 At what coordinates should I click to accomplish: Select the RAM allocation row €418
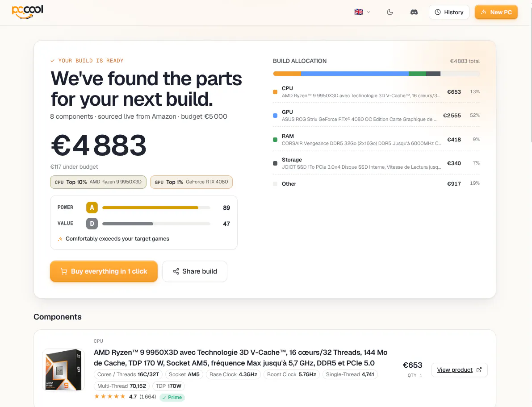coord(376,140)
